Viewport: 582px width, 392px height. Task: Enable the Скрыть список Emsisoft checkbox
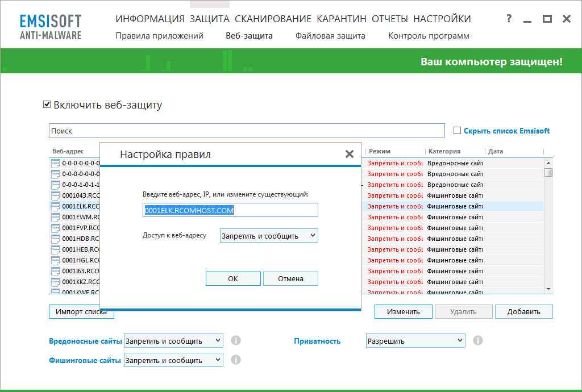(x=457, y=130)
